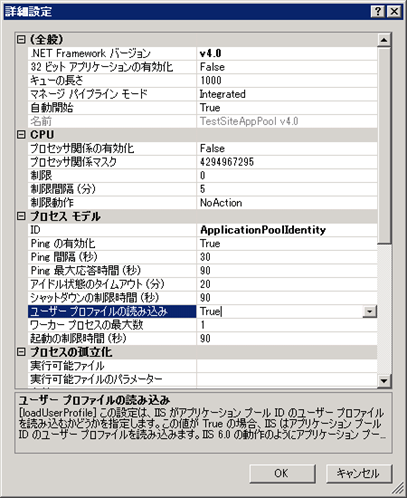Collapse the (全般) section

[21, 40]
